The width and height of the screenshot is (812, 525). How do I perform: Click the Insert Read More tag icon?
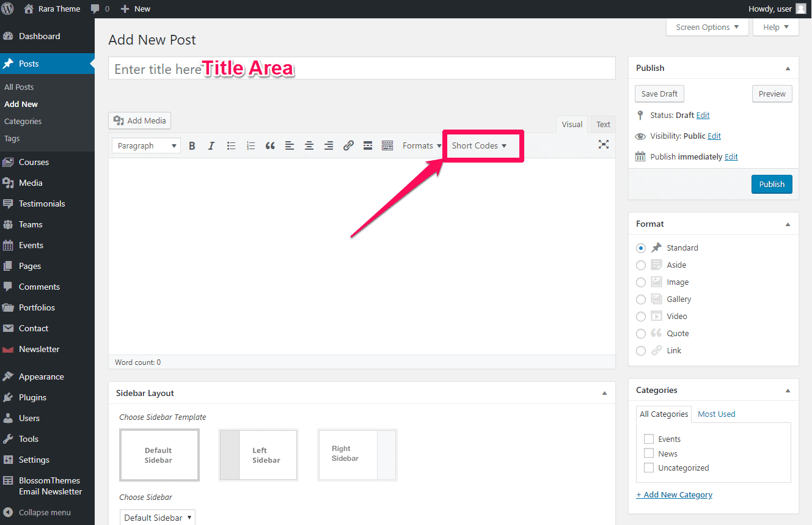coord(368,146)
